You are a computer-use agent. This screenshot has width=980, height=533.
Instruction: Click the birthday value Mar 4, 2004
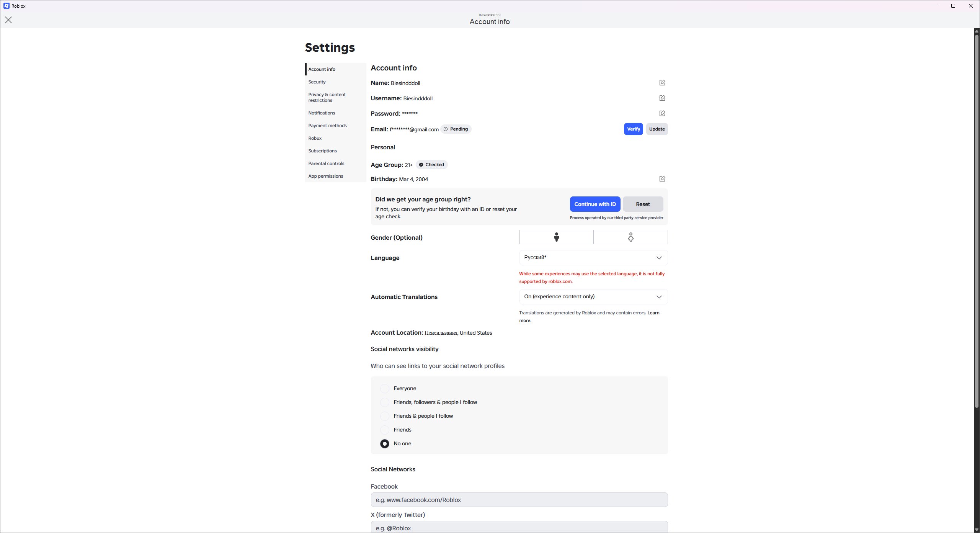click(x=413, y=179)
